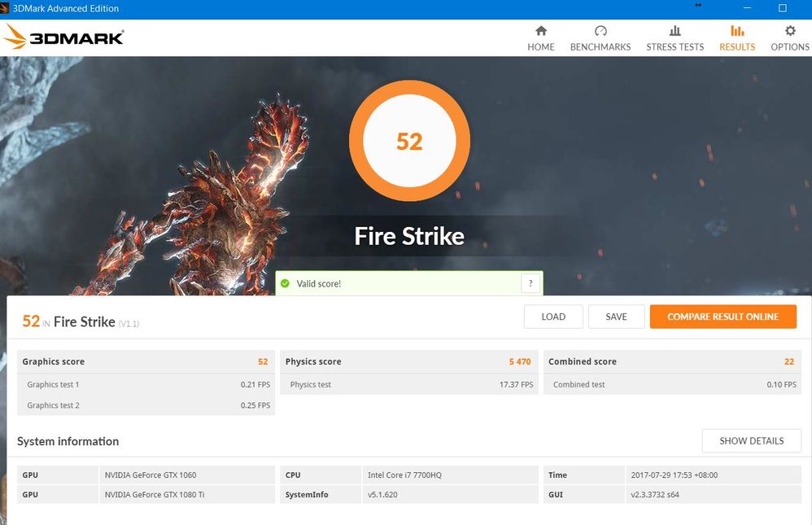Screen dimensions: 812x525
Task: Click the Fire Strike banner title
Action: [x=409, y=236]
